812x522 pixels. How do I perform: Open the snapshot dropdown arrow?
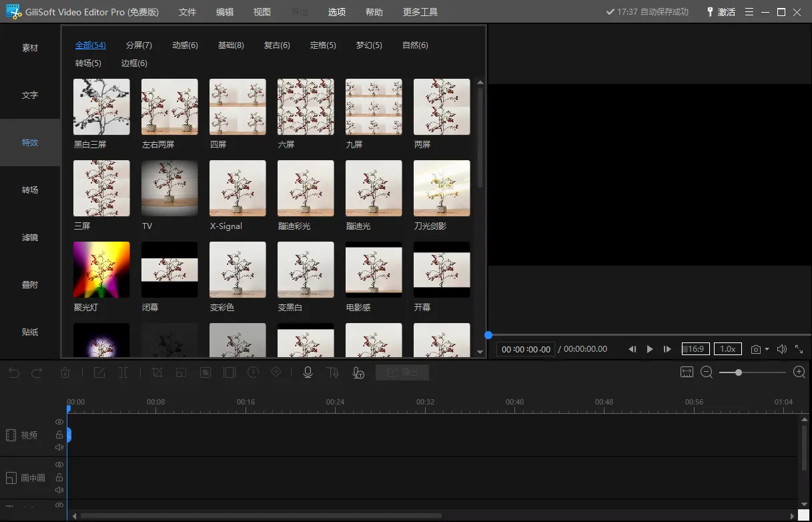(x=767, y=349)
